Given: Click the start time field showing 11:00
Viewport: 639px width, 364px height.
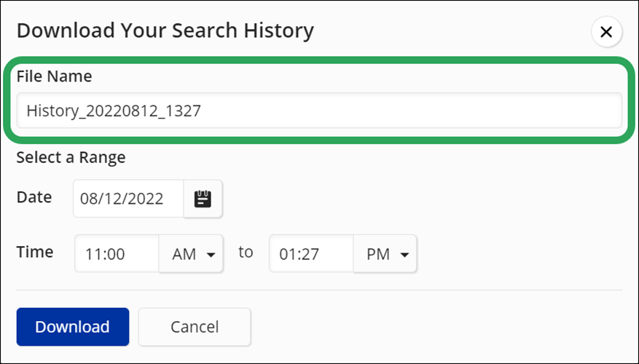Looking at the screenshot, I should point(117,254).
